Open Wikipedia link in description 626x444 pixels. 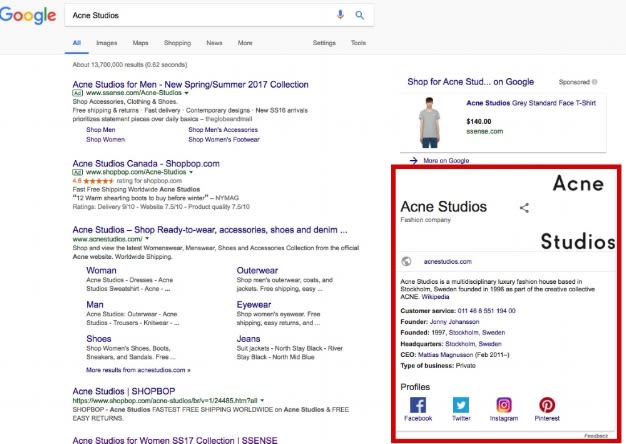pyautogui.click(x=435, y=297)
